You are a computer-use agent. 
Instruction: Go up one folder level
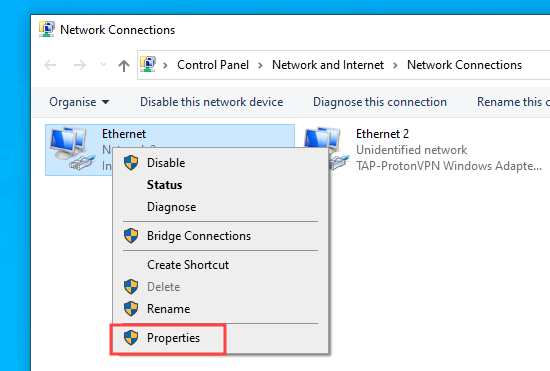pyautogui.click(x=124, y=65)
